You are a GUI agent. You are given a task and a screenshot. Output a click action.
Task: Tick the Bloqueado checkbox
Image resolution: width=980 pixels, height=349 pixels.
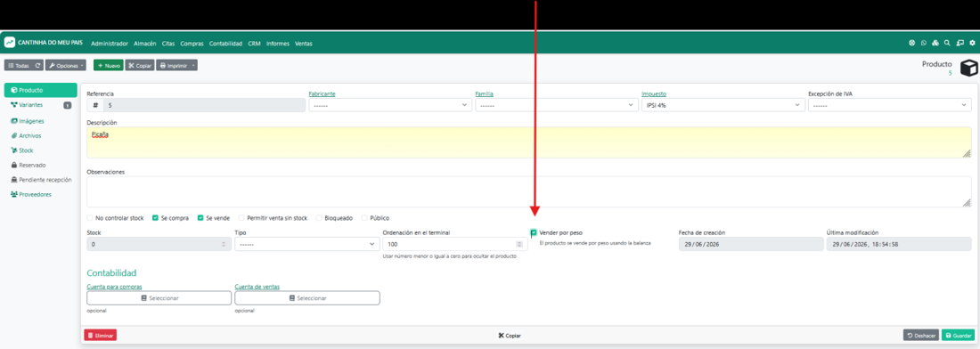[319, 218]
